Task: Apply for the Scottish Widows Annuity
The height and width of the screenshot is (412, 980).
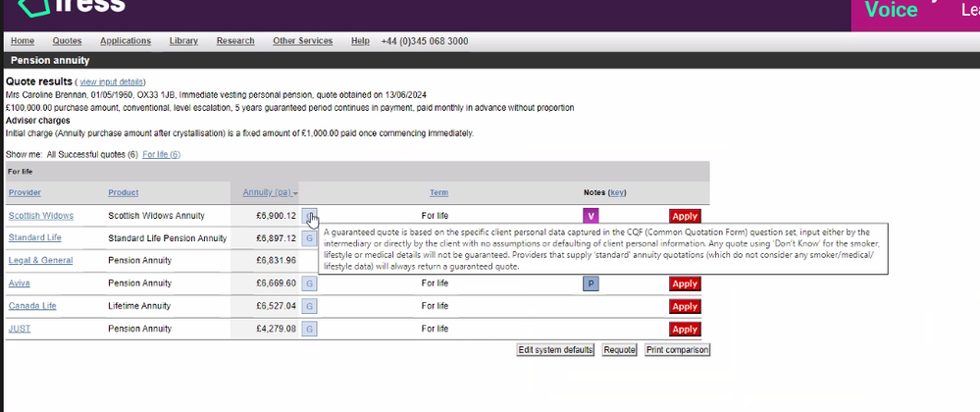Action: 685,217
